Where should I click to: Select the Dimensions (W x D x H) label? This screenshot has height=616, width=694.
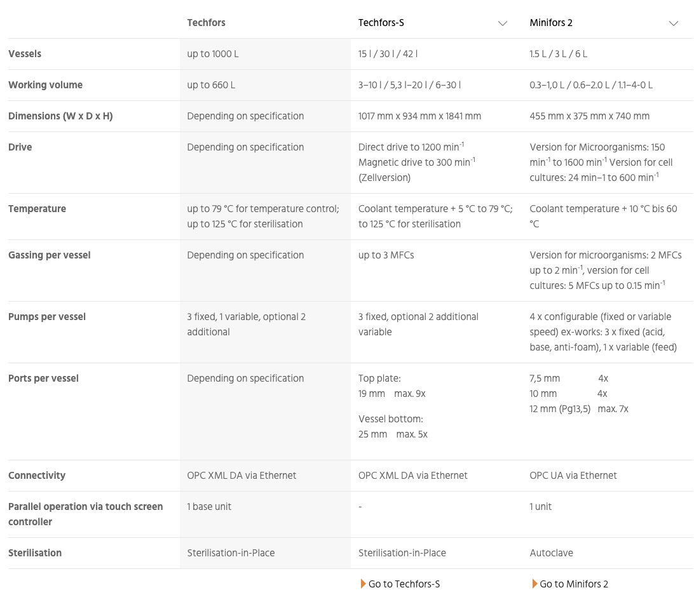tap(60, 116)
